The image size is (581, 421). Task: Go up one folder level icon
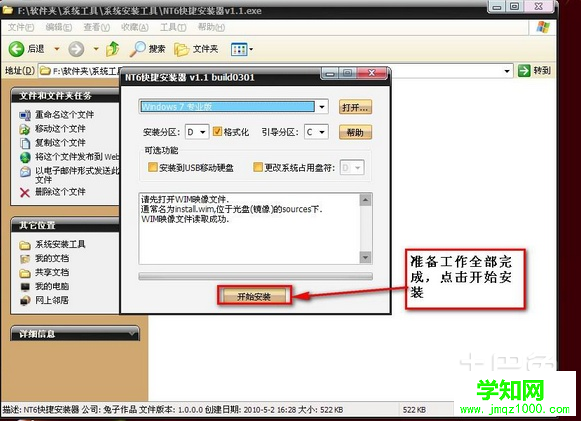click(x=113, y=49)
